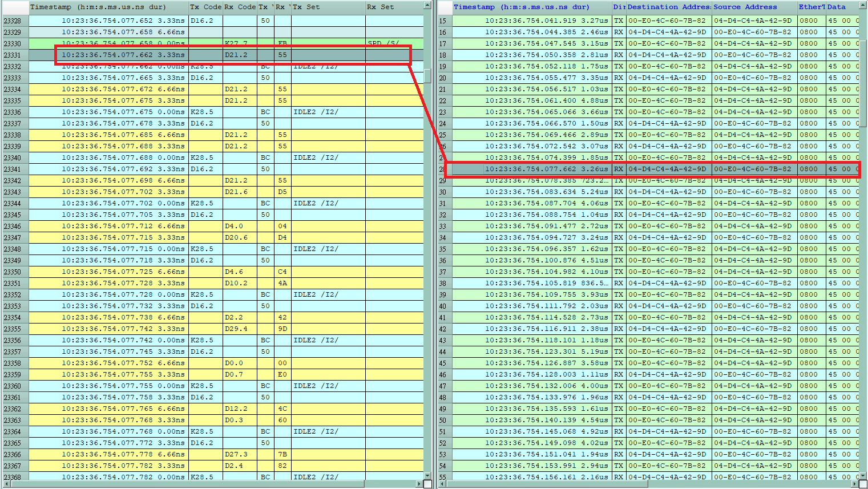This screenshot has height=489, width=868.
Task: Click the D12.2 Rx Code cell
Action: click(240, 409)
